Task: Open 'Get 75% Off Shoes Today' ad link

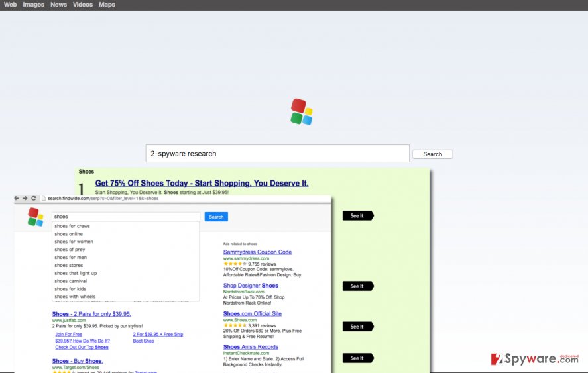Action: tap(202, 184)
